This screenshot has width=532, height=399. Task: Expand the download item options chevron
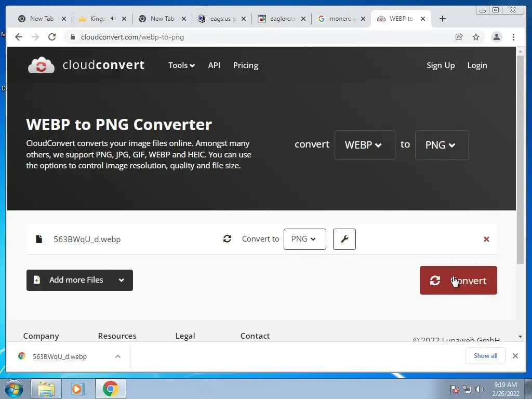(x=118, y=356)
